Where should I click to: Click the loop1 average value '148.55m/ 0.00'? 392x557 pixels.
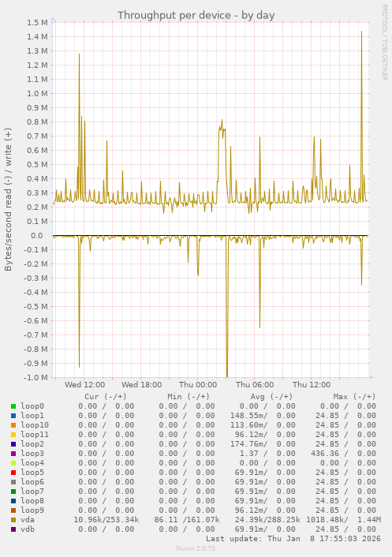tap(263, 416)
